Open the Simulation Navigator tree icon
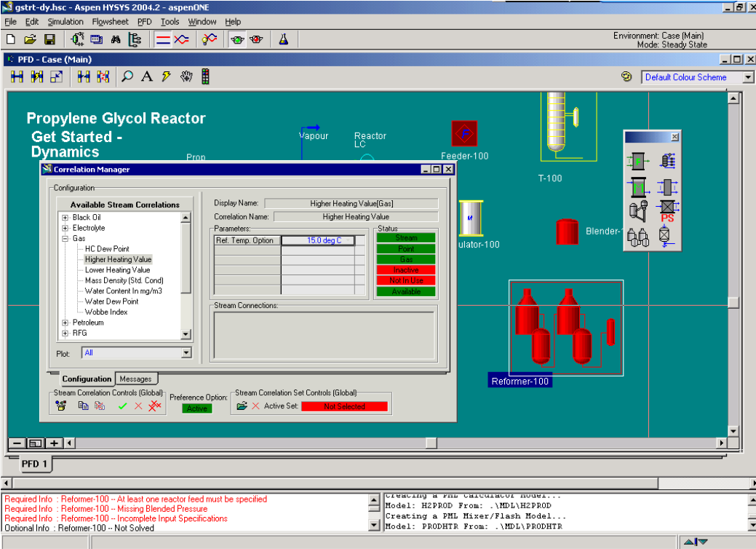Image resolution: width=756 pixels, height=549 pixels. click(135, 39)
